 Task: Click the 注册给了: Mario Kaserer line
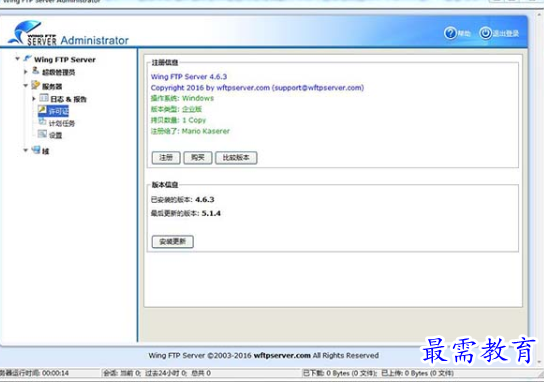point(190,131)
